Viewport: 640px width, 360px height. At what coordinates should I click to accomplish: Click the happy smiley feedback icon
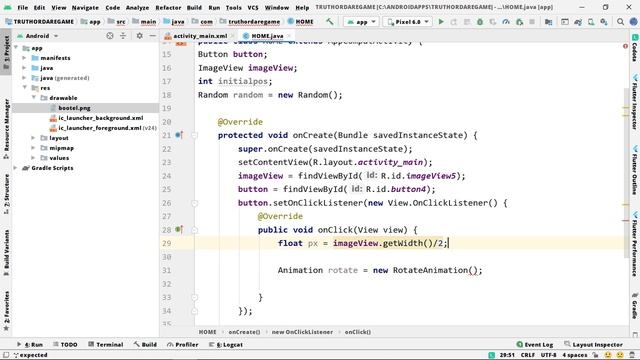pyautogui.click(x=608, y=355)
